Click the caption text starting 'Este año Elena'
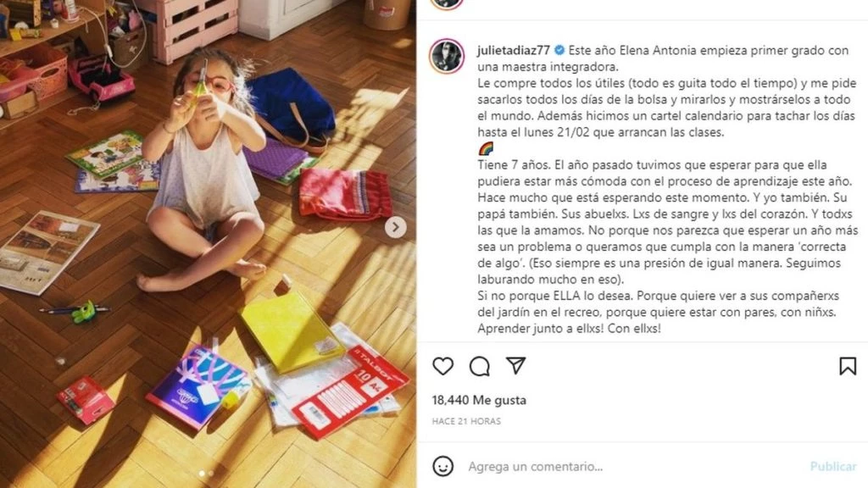The height and width of the screenshot is (488, 868). [663, 58]
